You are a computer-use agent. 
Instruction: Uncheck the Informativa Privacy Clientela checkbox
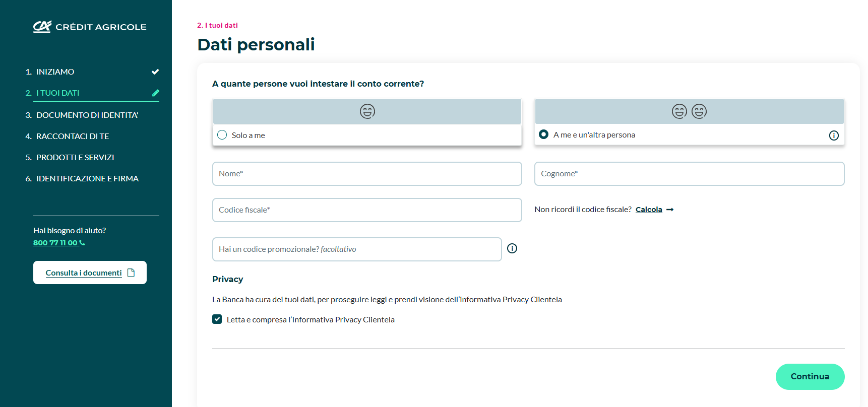coord(217,319)
